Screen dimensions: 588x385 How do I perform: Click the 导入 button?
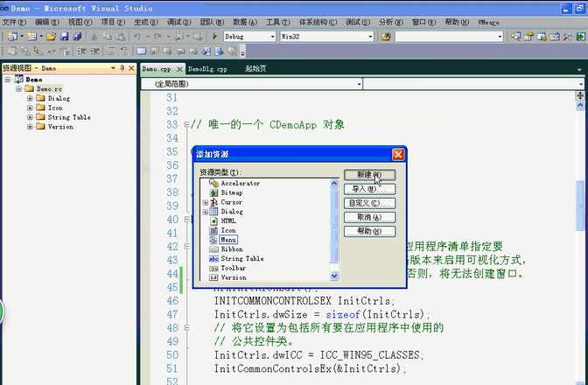point(370,189)
